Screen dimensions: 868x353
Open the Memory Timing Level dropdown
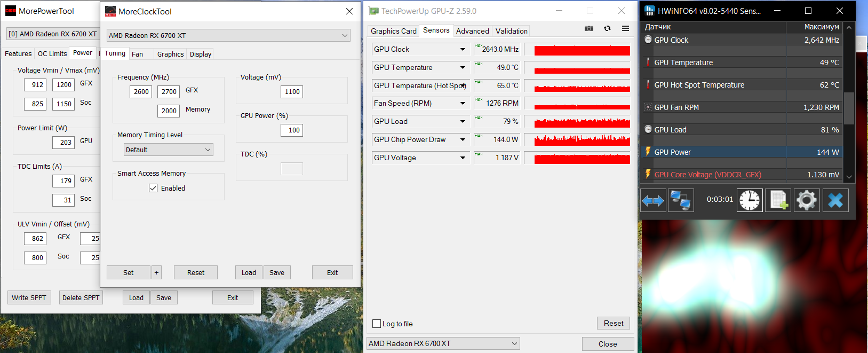click(x=169, y=150)
